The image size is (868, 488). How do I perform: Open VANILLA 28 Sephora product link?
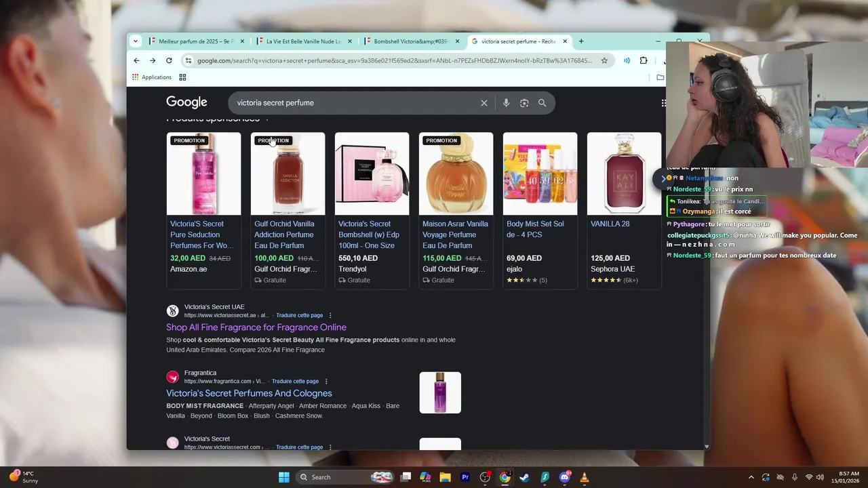[x=610, y=224]
